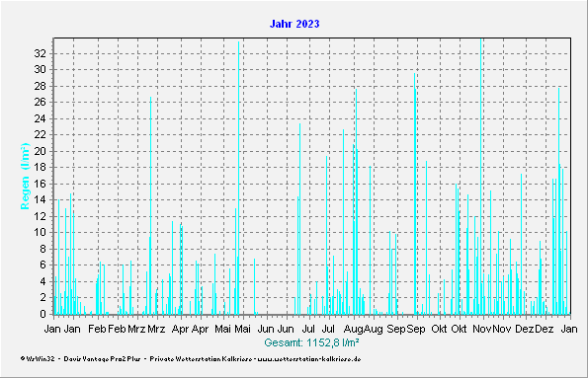Click the "WsWin32" copyright text in footer
The height and width of the screenshot is (378, 588).
[38, 359]
